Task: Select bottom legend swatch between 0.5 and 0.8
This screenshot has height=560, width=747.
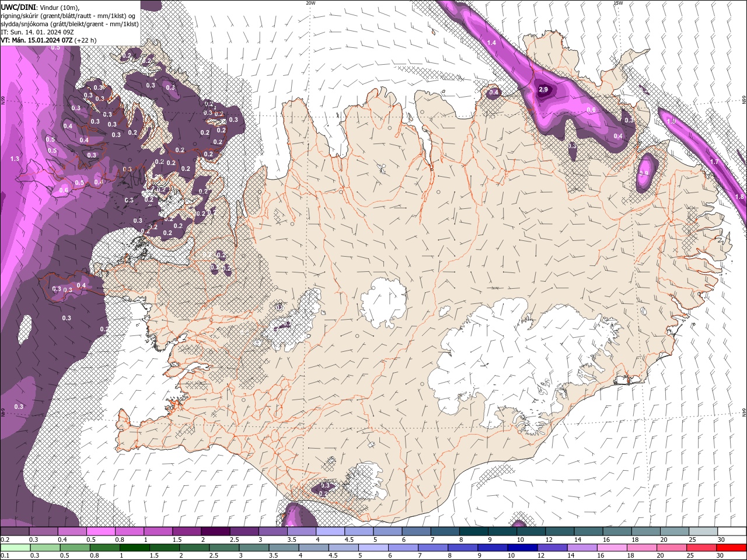Action: [x=75, y=548]
